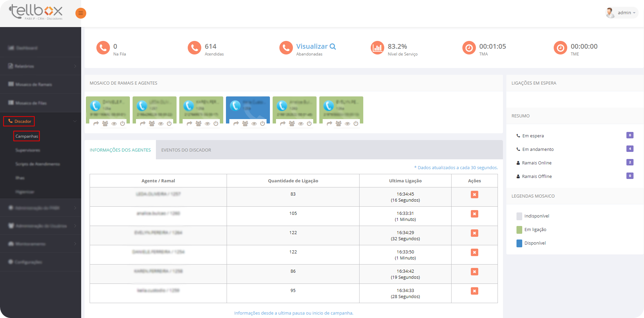
Task: Click the power icon on the leftmost agent card
Action: [x=122, y=123]
